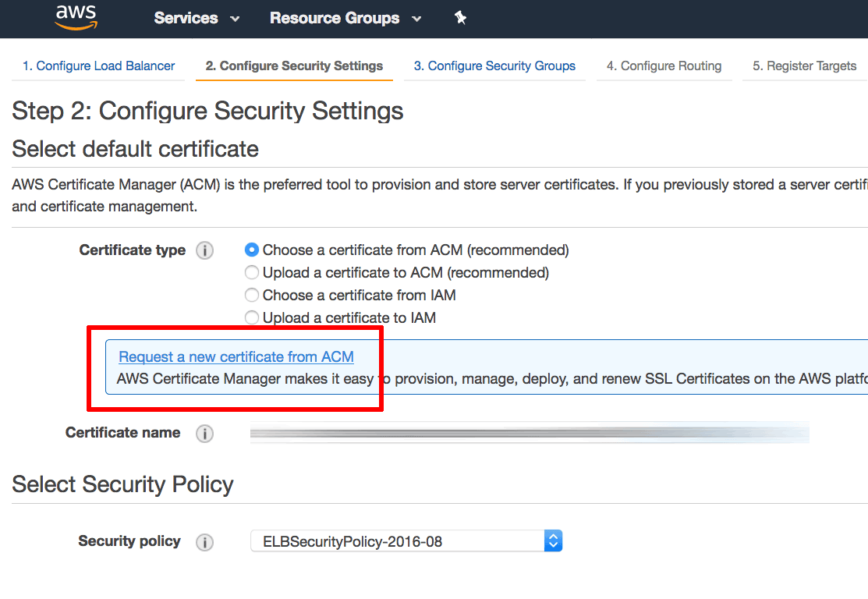Select step 2 Configure Security Settings tab

click(x=294, y=66)
